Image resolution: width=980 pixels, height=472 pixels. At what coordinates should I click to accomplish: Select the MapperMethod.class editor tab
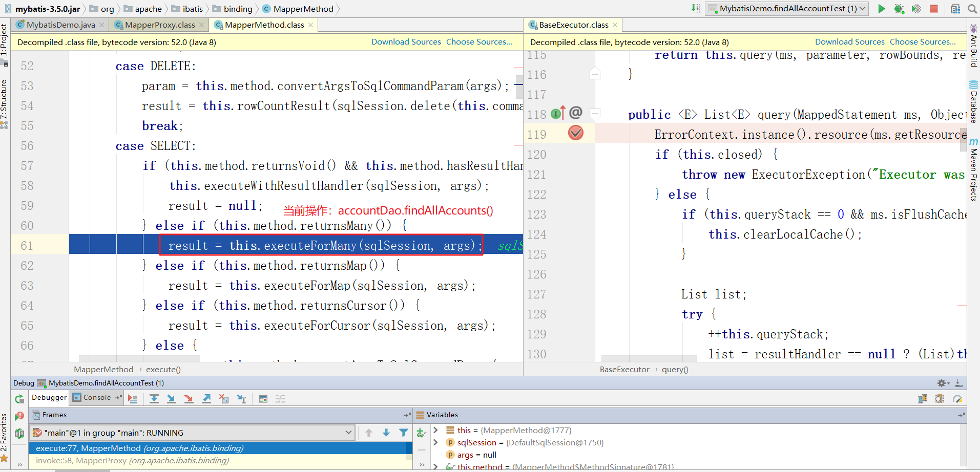264,25
